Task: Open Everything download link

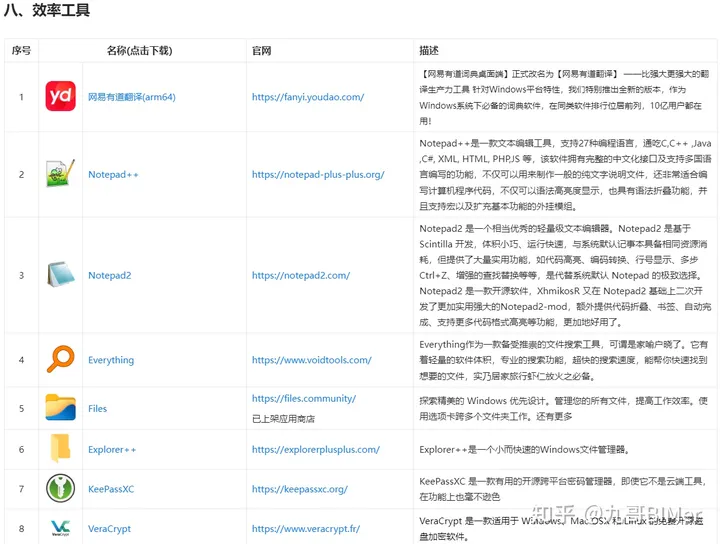Action: (x=111, y=360)
